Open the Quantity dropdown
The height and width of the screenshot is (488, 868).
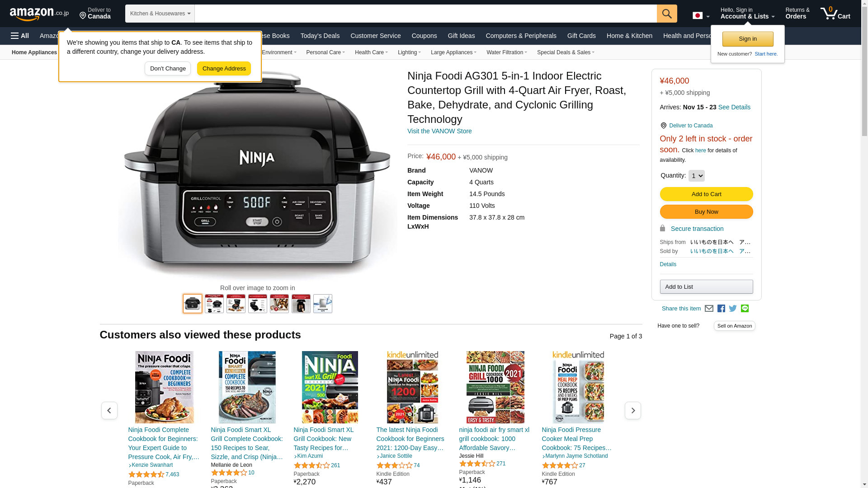(696, 176)
